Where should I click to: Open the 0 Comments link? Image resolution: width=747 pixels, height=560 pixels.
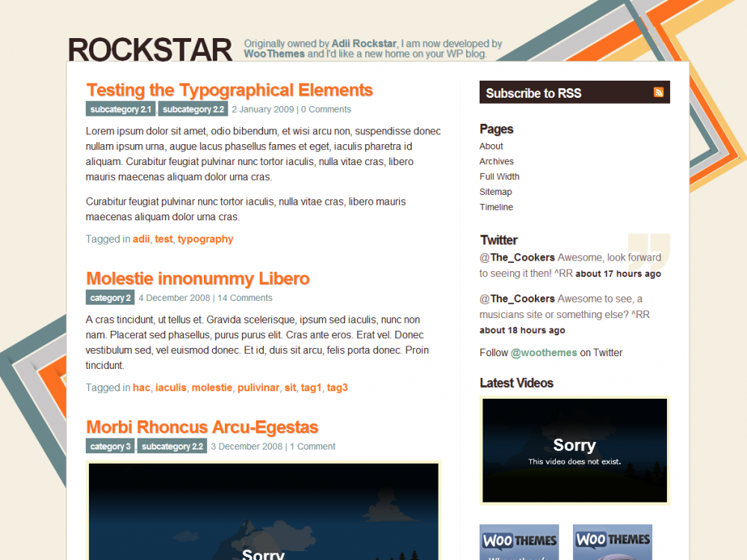click(326, 109)
